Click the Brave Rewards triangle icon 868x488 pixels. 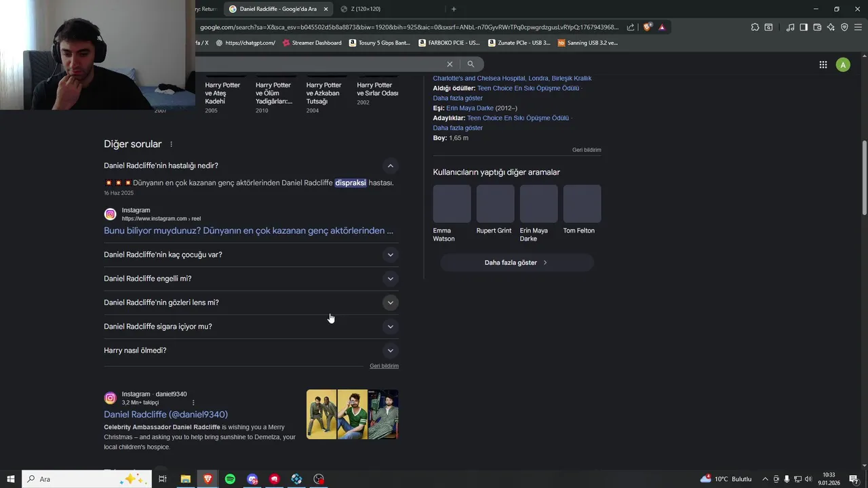(x=662, y=27)
